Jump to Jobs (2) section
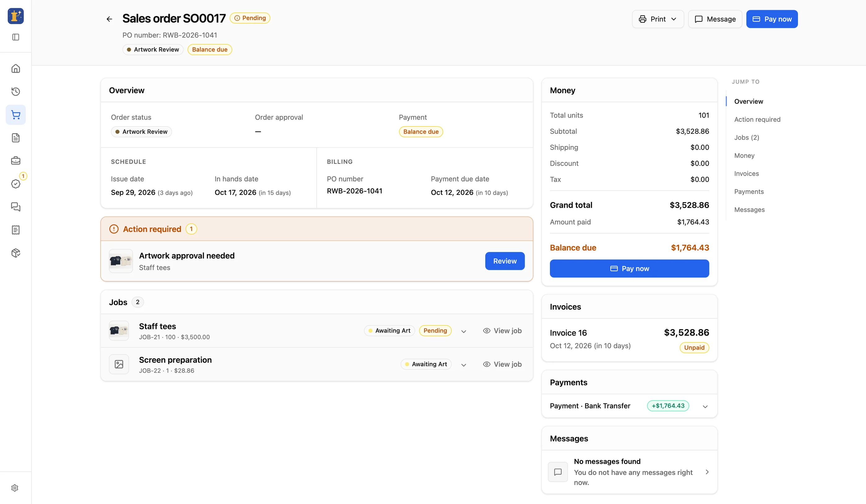This screenshot has height=504, width=866. 746,137
